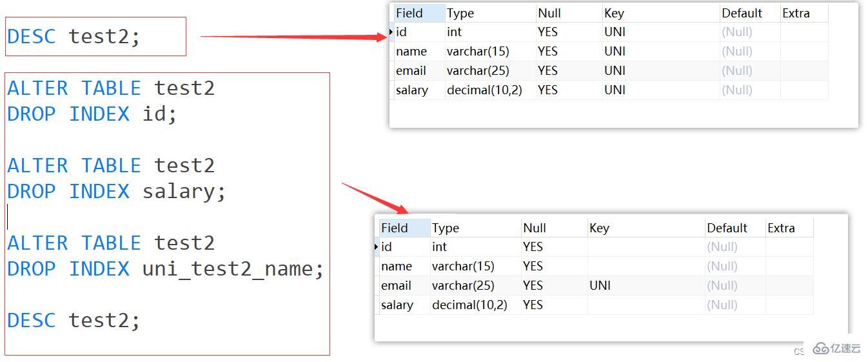Select varchar(25) type cell in bottom grid

pyautogui.click(x=475, y=286)
